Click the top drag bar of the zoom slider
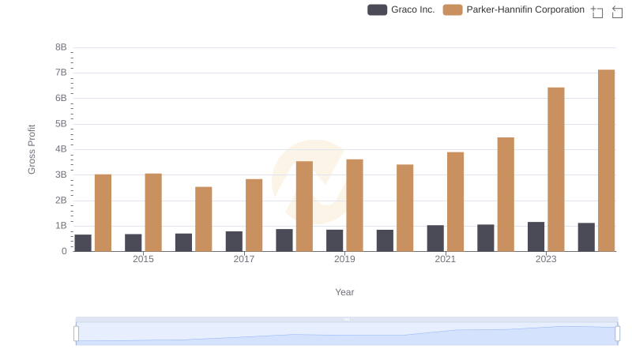 click(347, 319)
